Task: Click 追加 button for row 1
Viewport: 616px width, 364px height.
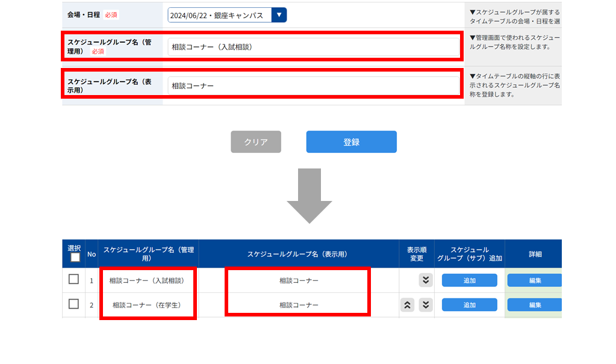Action: [x=470, y=280]
